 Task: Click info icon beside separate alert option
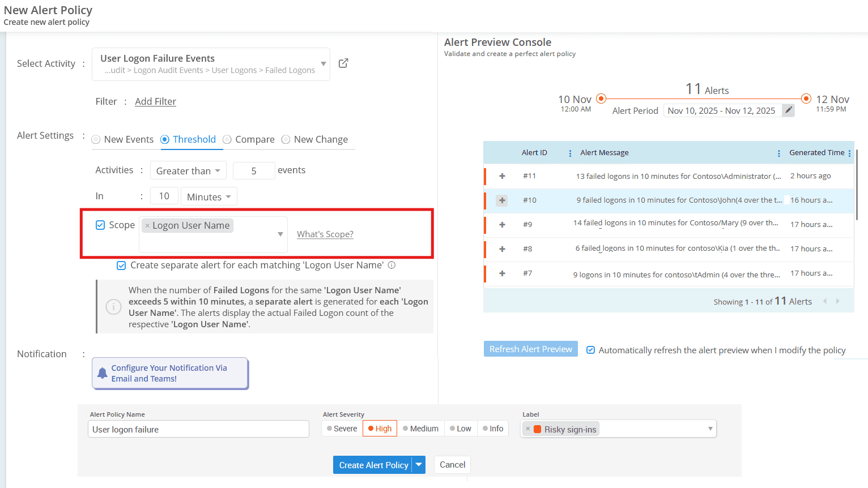click(392, 265)
